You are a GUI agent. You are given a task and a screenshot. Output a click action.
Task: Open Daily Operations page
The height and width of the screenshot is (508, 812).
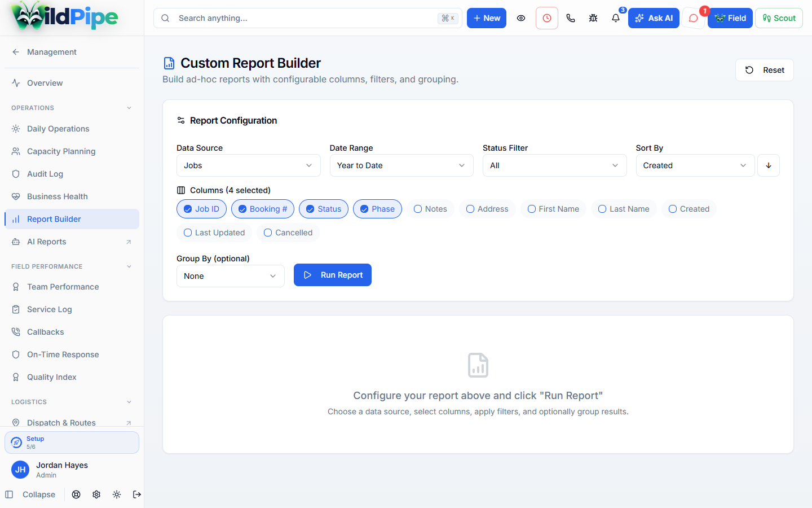[72, 129]
